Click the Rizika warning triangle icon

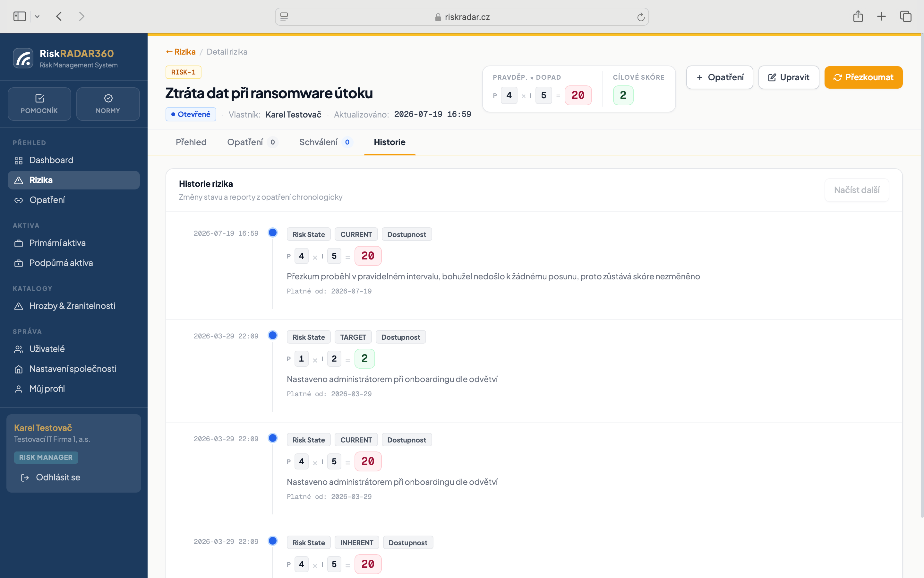tap(19, 180)
